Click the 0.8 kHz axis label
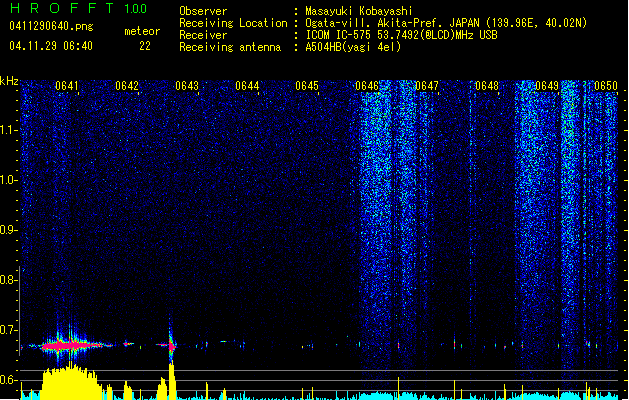 pyautogui.click(x=8, y=280)
